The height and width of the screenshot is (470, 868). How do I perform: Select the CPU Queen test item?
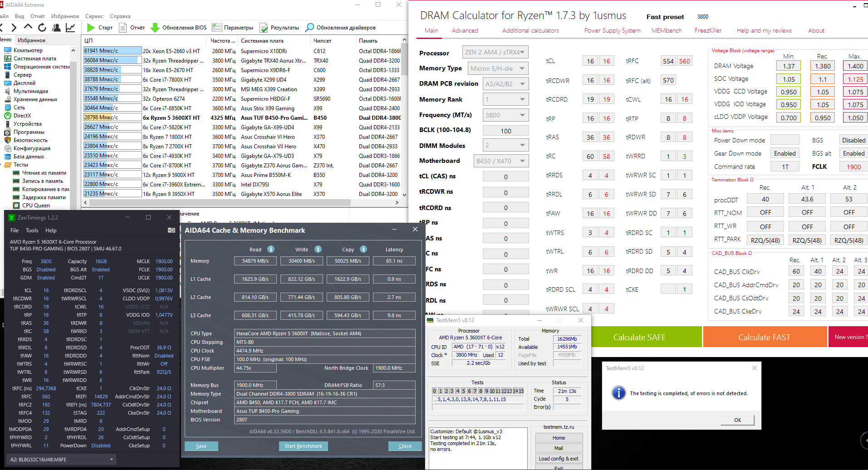click(x=36, y=206)
